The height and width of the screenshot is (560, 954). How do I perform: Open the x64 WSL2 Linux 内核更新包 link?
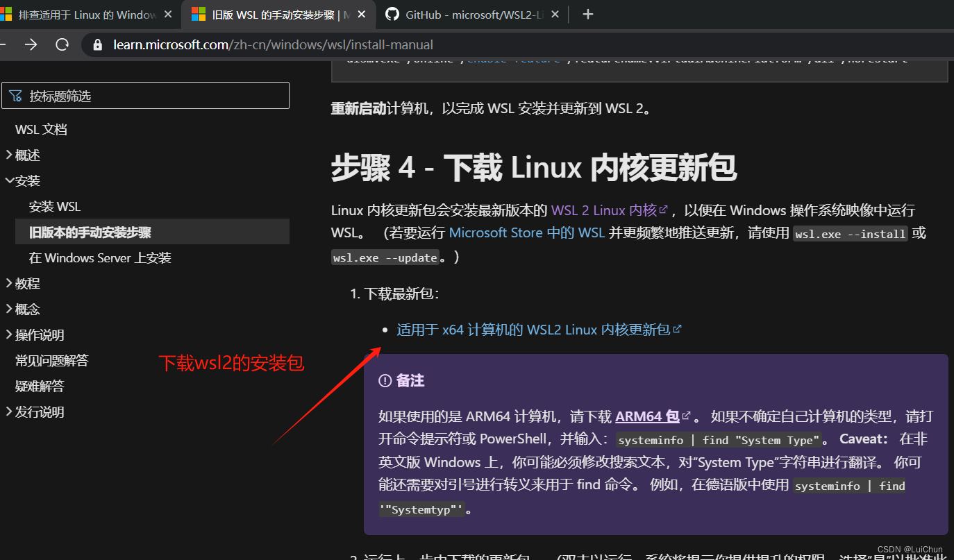535,329
